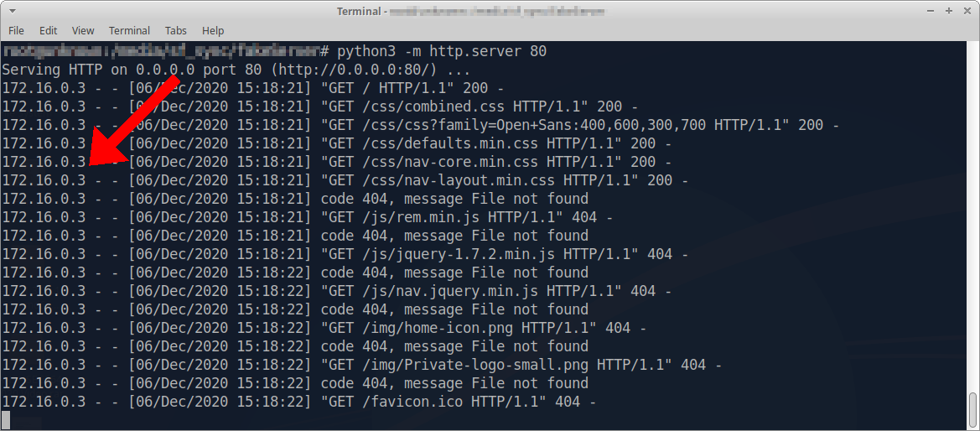Click the vertical scrollbar thumb
This screenshot has height=431, width=980.
[x=973, y=411]
